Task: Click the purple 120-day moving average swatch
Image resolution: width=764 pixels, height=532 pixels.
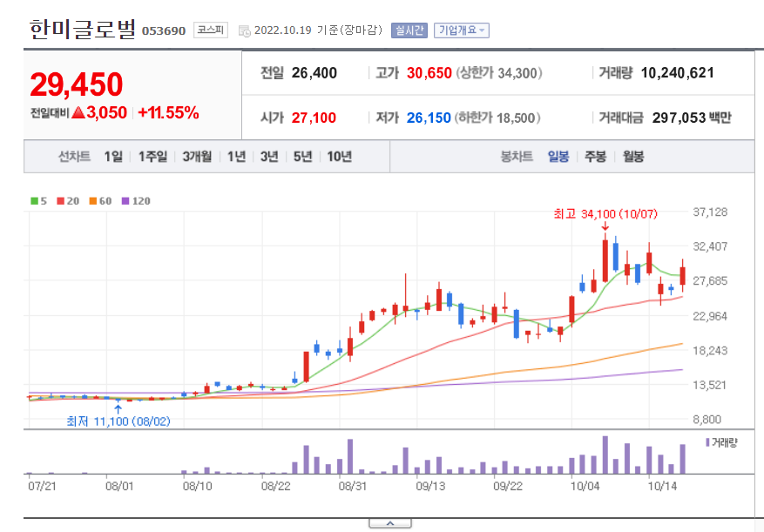Action: pyautogui.click(x=125, y=201)
